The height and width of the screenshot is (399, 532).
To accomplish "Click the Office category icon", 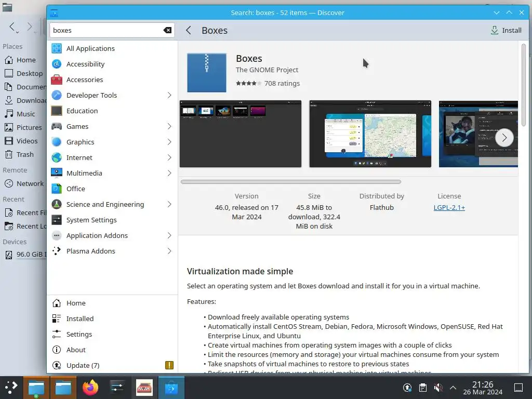I will [x=56, y=189].
